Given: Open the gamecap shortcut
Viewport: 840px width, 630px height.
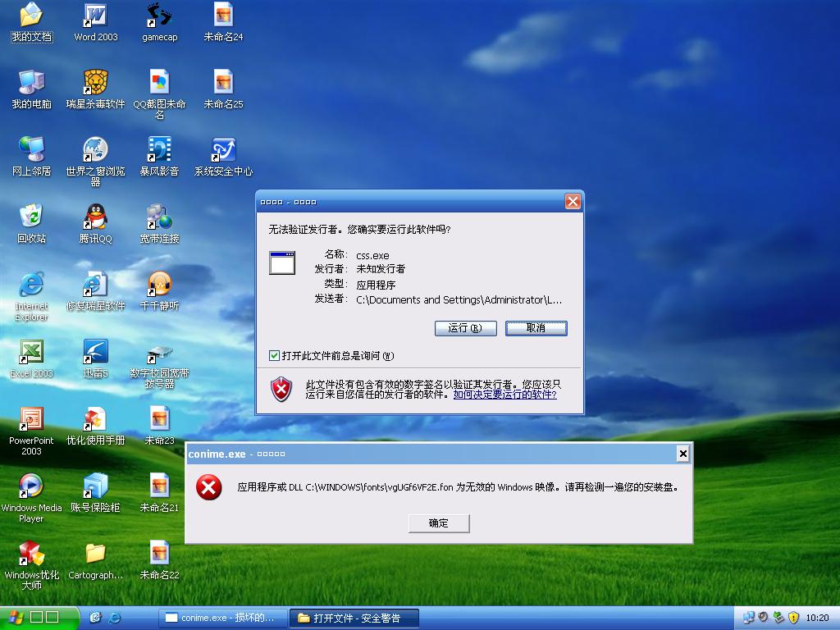Looking at the screenshot, I should [159, 22].
